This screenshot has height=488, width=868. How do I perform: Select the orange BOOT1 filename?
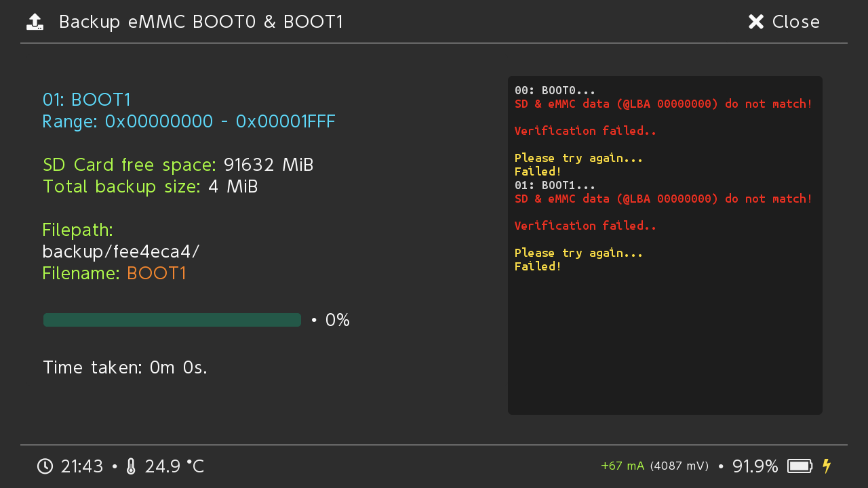pyautogui.click(x=157, y=273)
